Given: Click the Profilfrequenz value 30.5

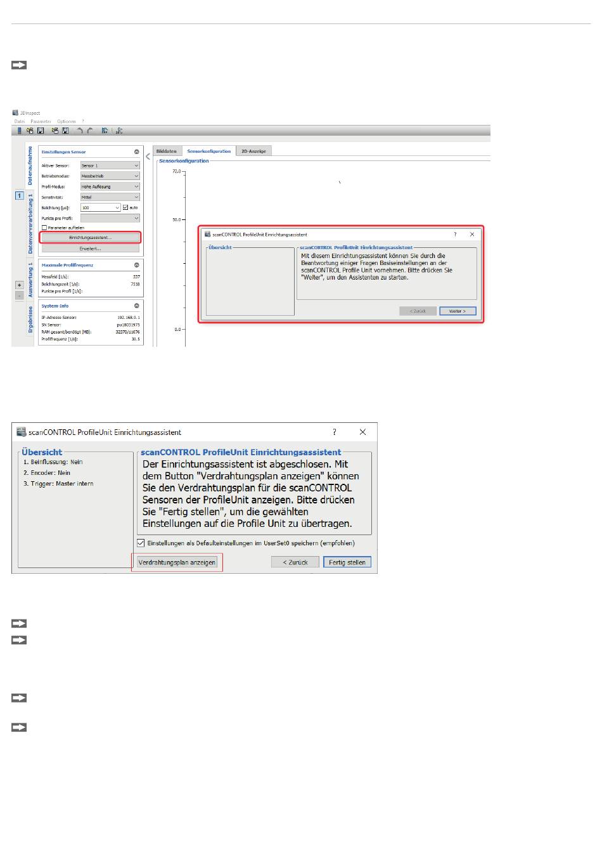Looking at the screenshot, I should tap(136, 339).
